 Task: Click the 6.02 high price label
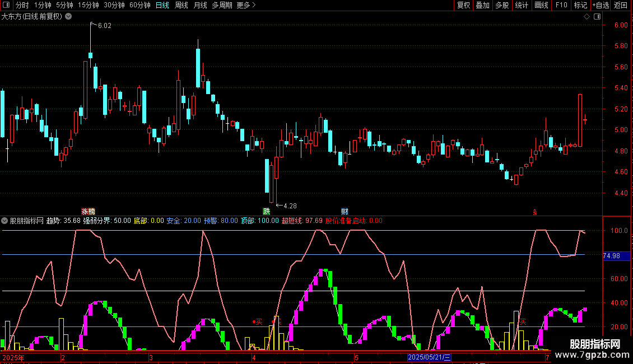(105, 26)
